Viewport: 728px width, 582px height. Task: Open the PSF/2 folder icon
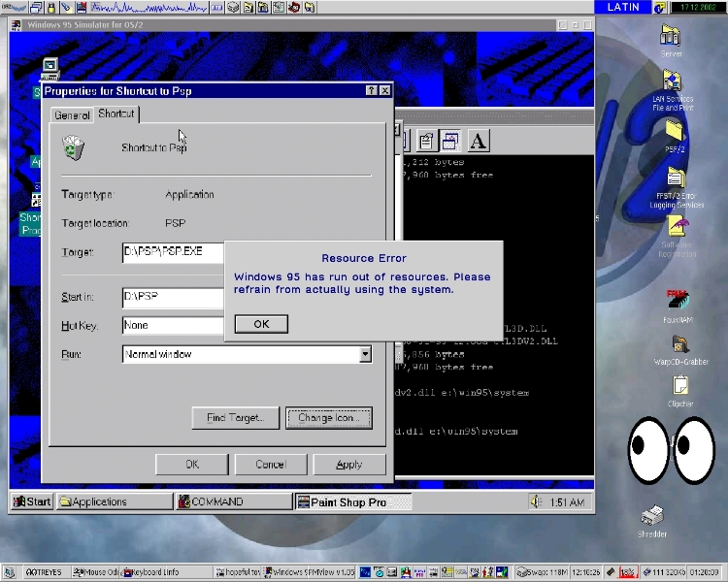[x=675, y=136]
